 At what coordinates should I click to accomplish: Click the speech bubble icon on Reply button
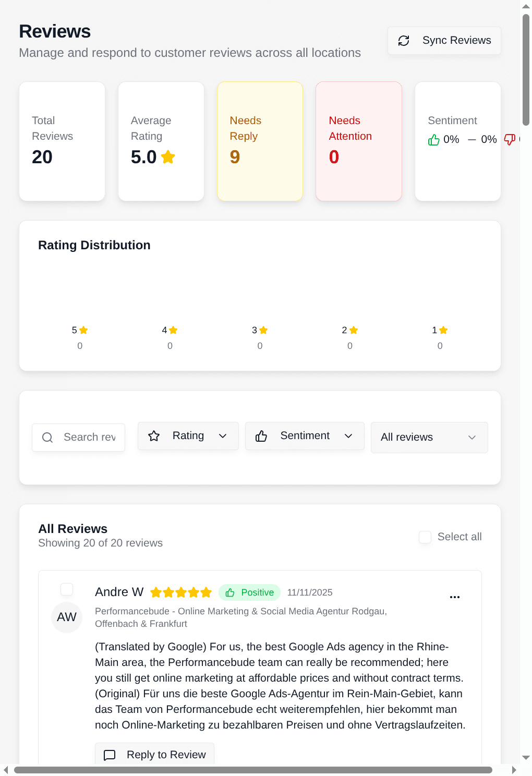pyautogui.click(x=110, y=755)
